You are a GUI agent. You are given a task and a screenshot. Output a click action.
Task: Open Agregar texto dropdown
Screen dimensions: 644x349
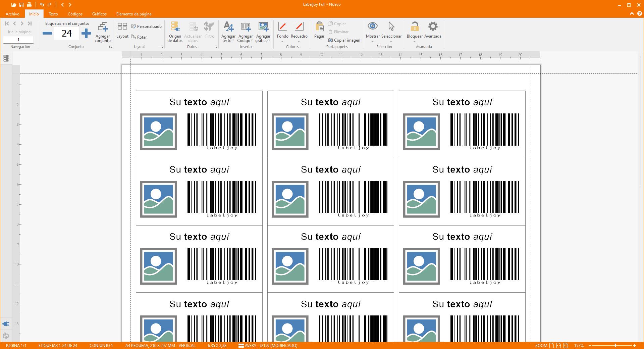point(228,32)
